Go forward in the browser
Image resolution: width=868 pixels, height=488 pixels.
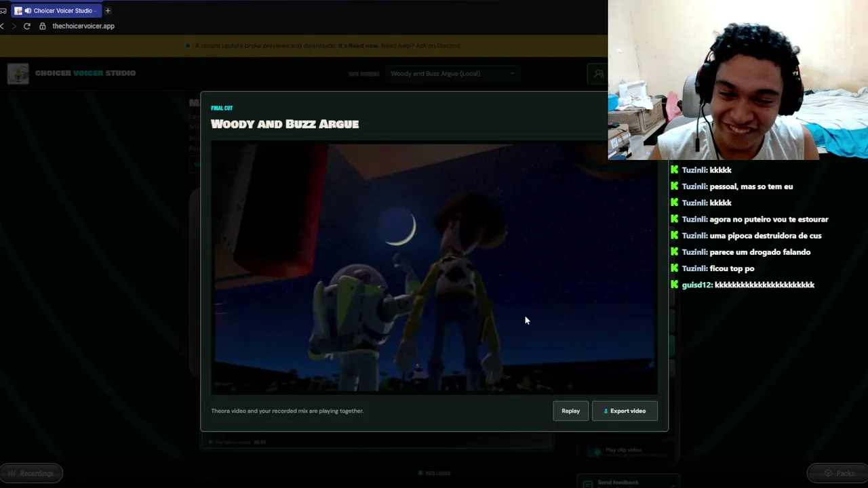click(x=14, y=26)
